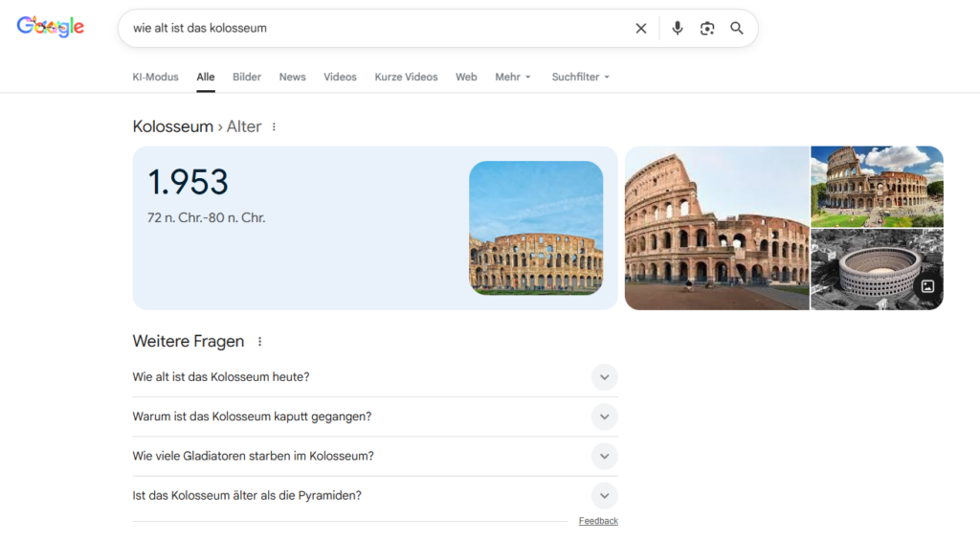The image size is (980, 542).
Task: Click the image gallery icon on aerial photo
Action: [927, 286]
